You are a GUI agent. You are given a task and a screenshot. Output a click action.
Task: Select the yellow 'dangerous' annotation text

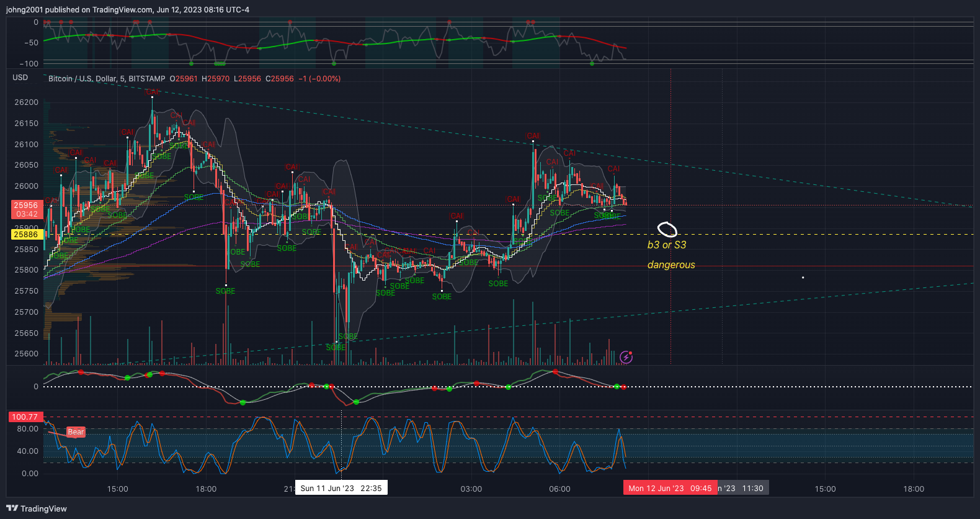pos(671,265)
